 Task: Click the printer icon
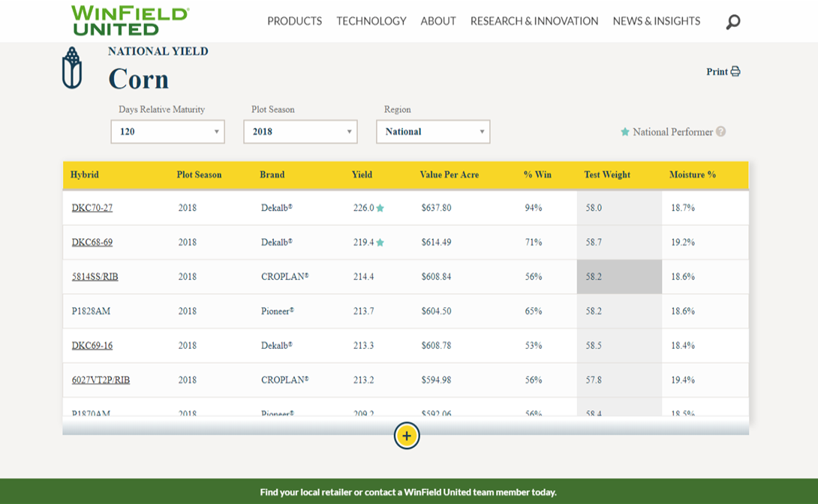point(735,71)
